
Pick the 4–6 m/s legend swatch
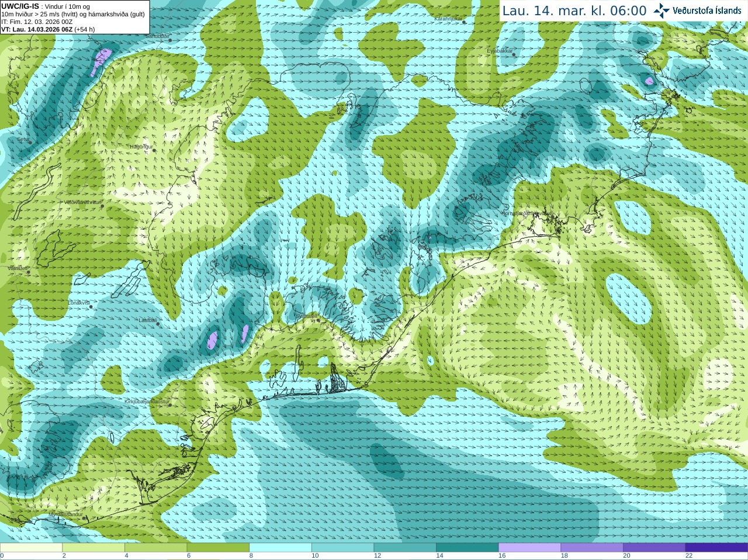(x=155, y=547)
